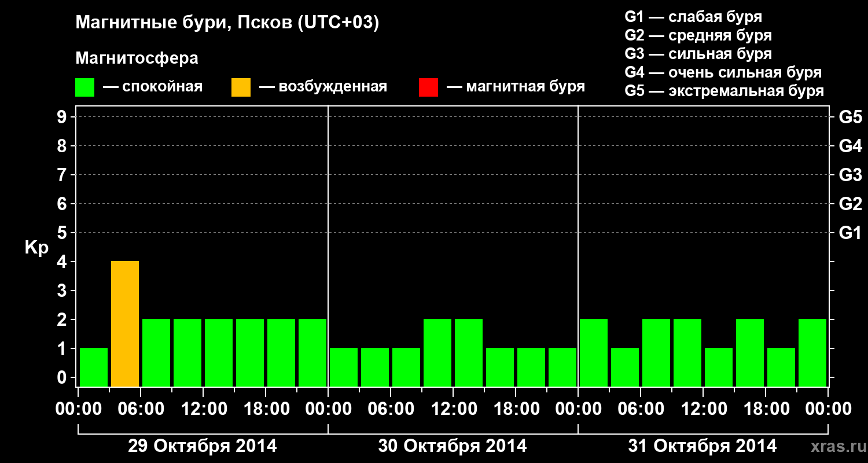The image size is (868, 463).
Task: Click the 'G3' label on the right axis
Action: pyautogui.click(x=851, y=175)
